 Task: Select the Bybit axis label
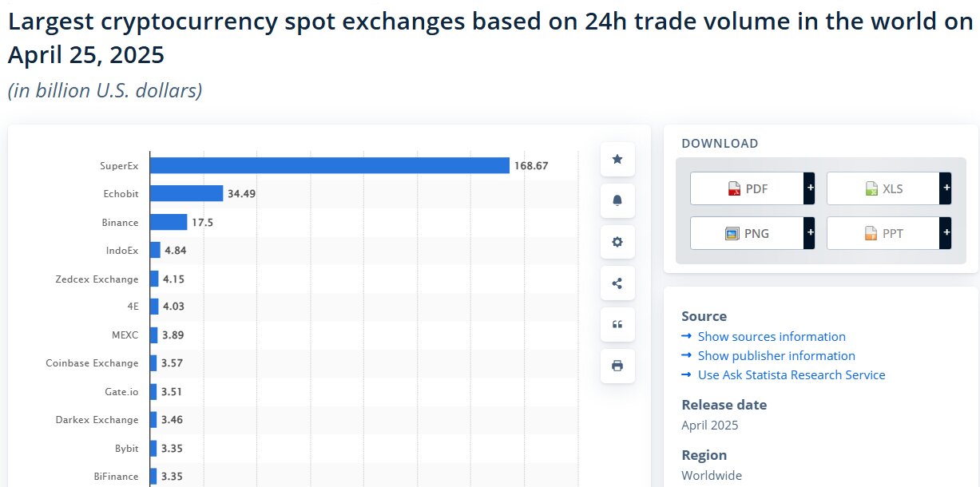coord(127,449)
